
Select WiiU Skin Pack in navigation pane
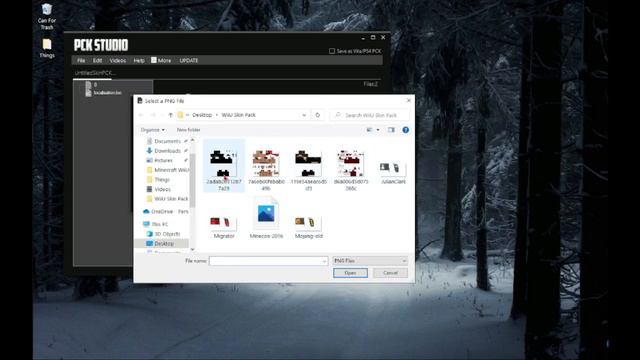(167, 199)
